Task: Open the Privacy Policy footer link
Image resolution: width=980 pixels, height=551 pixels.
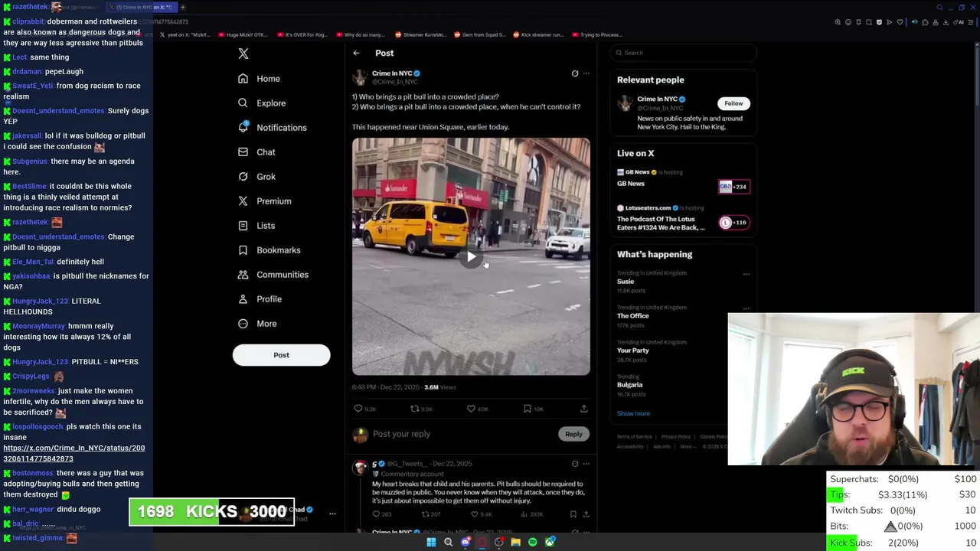Action: pos(676,437)
